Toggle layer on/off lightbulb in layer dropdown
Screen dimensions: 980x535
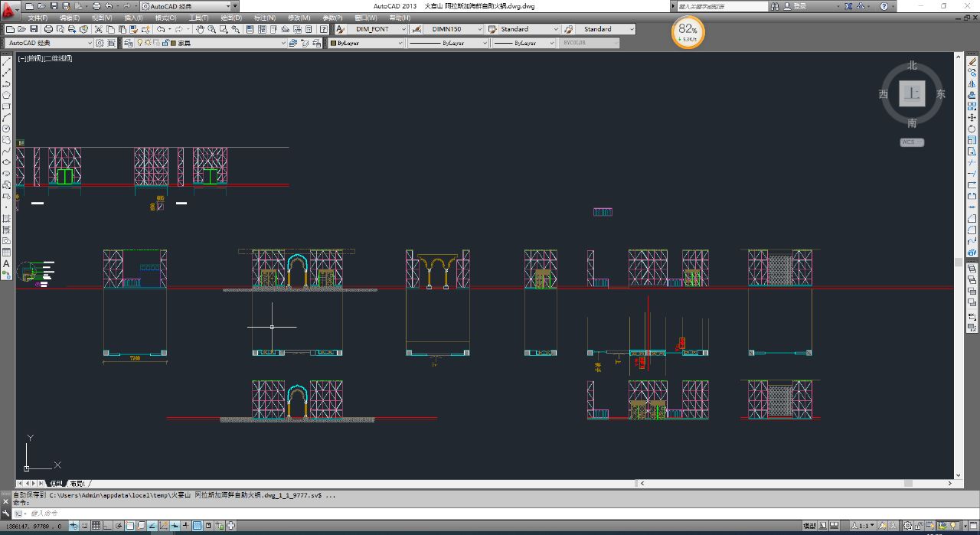(140, 43)
